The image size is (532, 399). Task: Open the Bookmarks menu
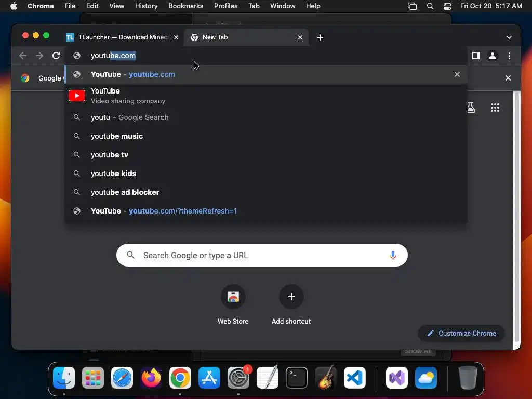(x=185, y=6)
